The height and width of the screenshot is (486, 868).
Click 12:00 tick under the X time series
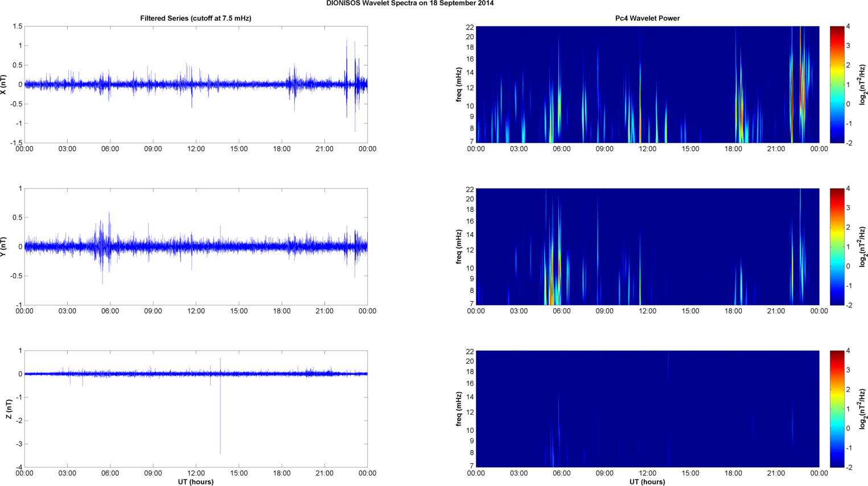196,149
